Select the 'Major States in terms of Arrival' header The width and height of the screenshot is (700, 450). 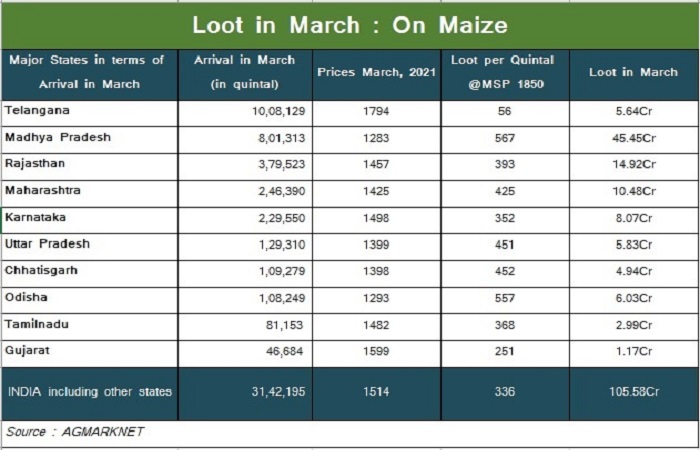pos(88,72)
